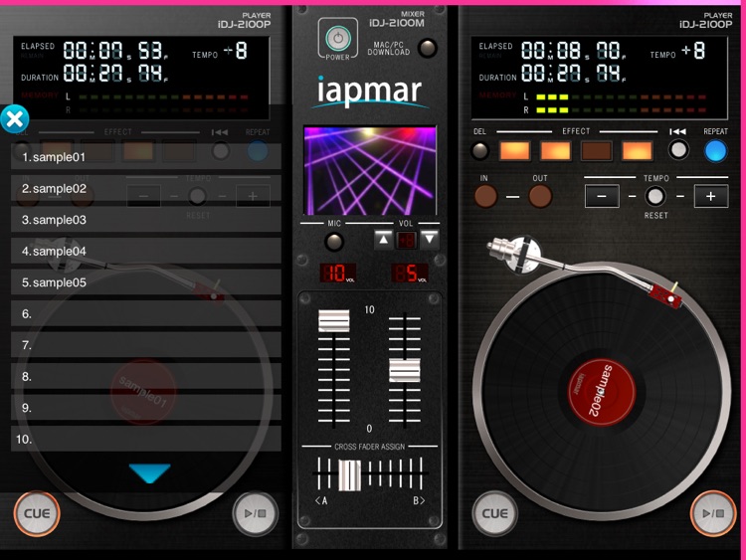The image size is (746, 560).
Task: Close the sample list overlay
Action: point(15,119)
